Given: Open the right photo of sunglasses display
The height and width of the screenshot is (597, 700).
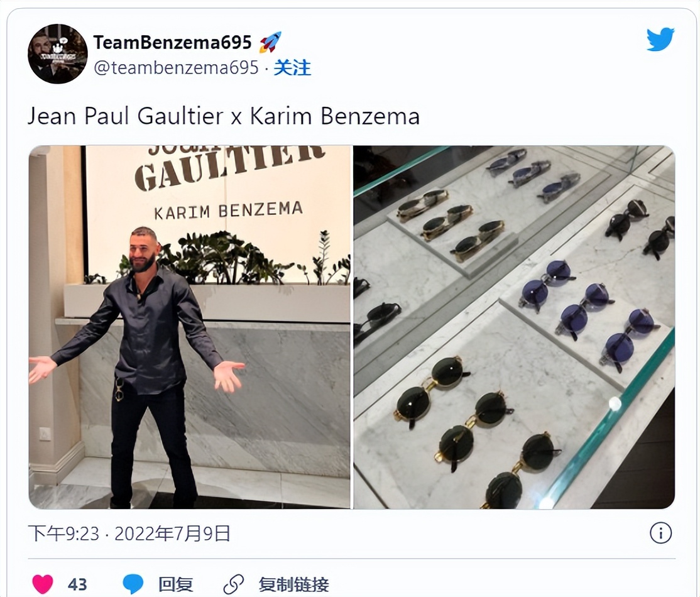Looking at the screenshot, I should tap(514, 327).
